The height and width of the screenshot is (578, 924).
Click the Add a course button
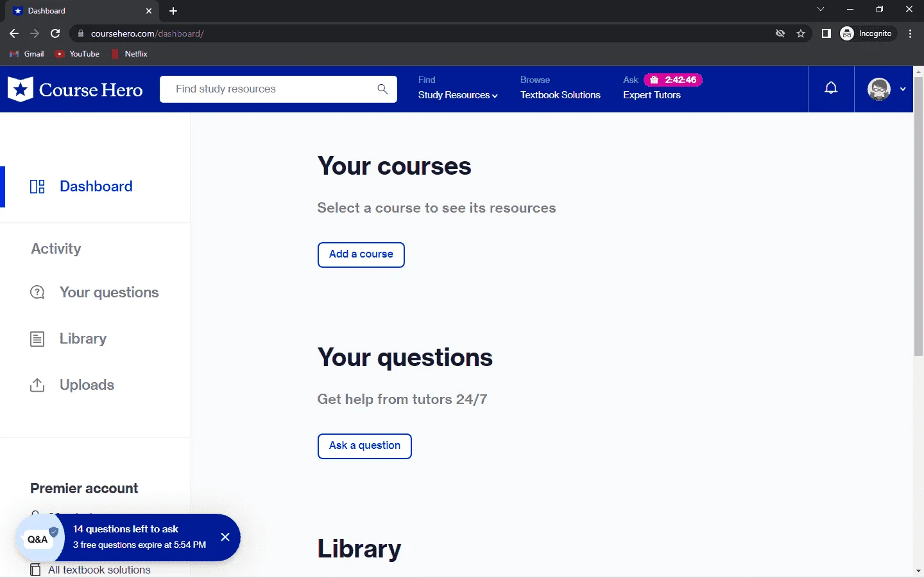(x=361, y=255)
